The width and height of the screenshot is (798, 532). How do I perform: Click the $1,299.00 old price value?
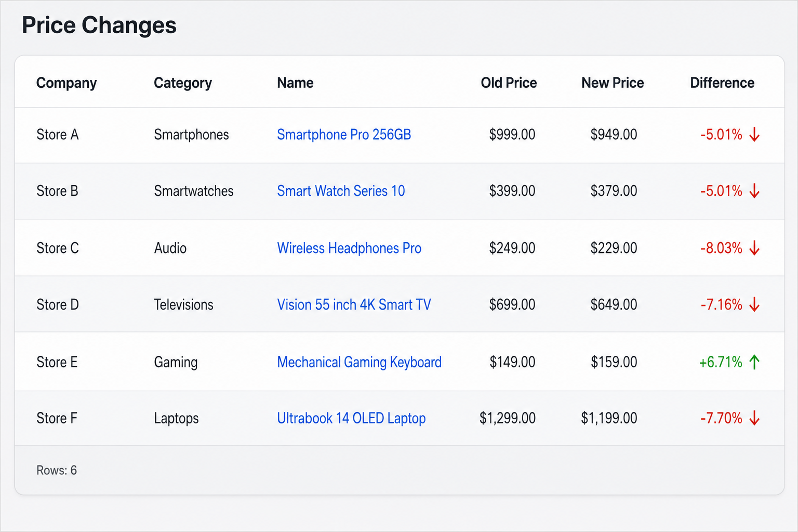coord(508,418)
